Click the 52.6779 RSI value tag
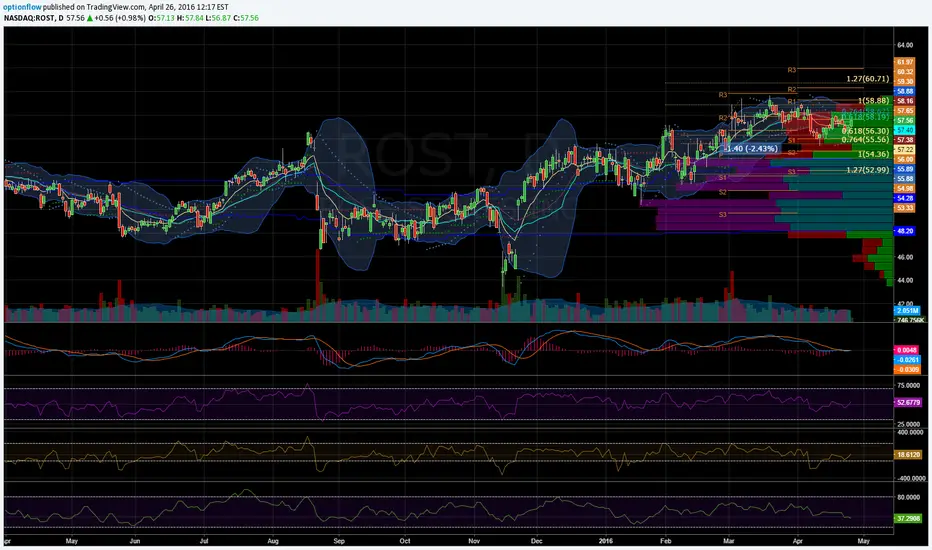 [x=908, y=403]
